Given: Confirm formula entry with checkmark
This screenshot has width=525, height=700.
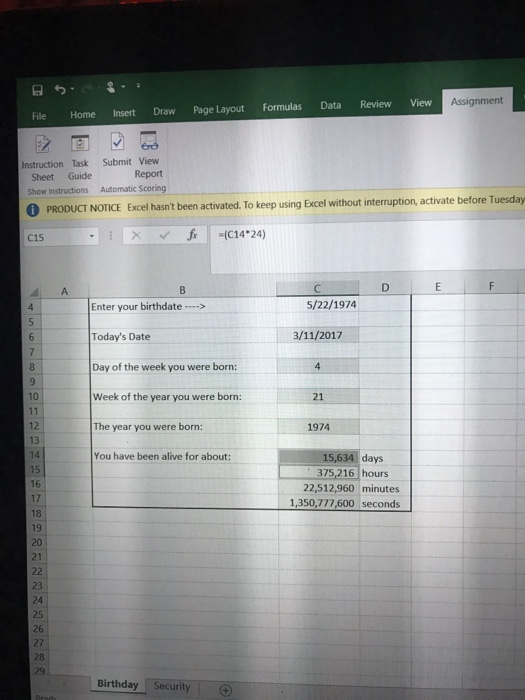Looking at the screenshot, I should point(164,235).
